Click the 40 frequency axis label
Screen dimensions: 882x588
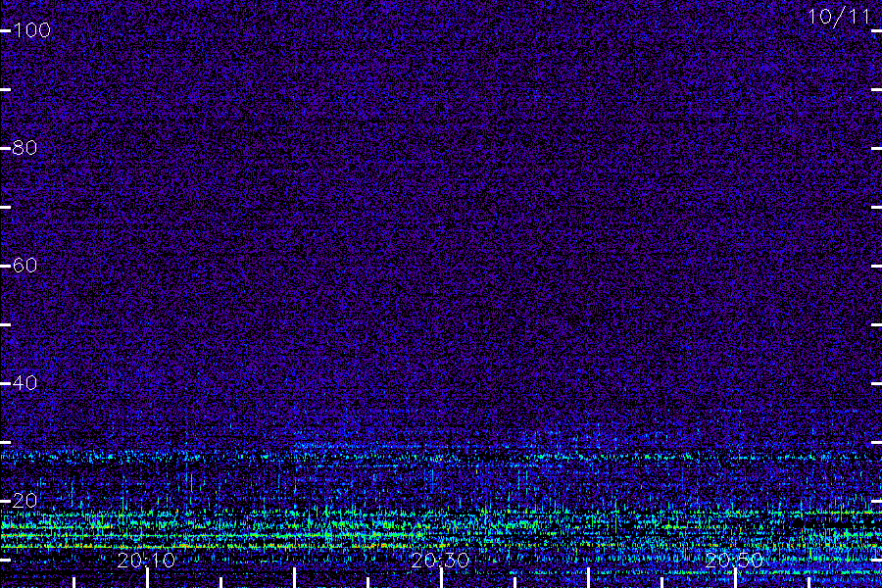25,383
